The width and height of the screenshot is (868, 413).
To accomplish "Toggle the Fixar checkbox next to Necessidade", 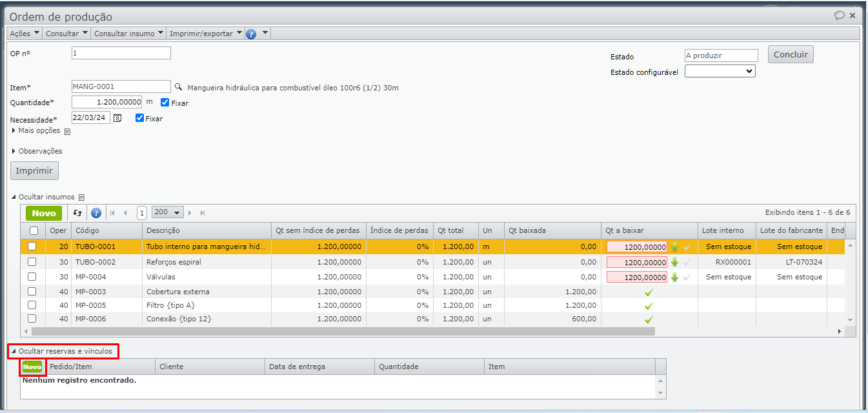I will pos(139,118).
